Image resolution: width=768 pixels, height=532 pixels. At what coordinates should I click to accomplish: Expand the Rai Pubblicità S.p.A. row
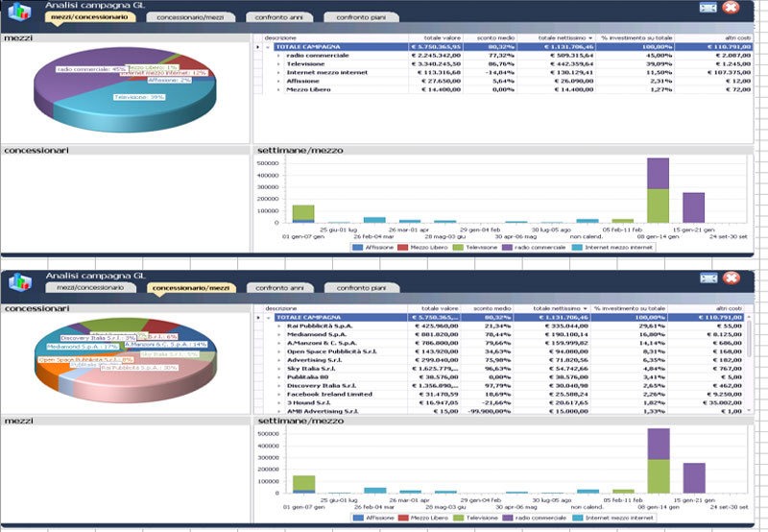coord(278,326)
